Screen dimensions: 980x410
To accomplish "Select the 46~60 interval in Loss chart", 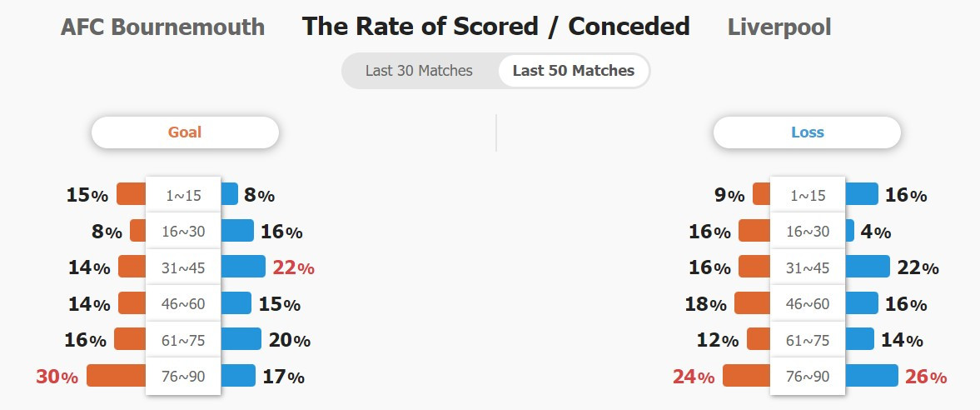I will (x=808, y=303).
